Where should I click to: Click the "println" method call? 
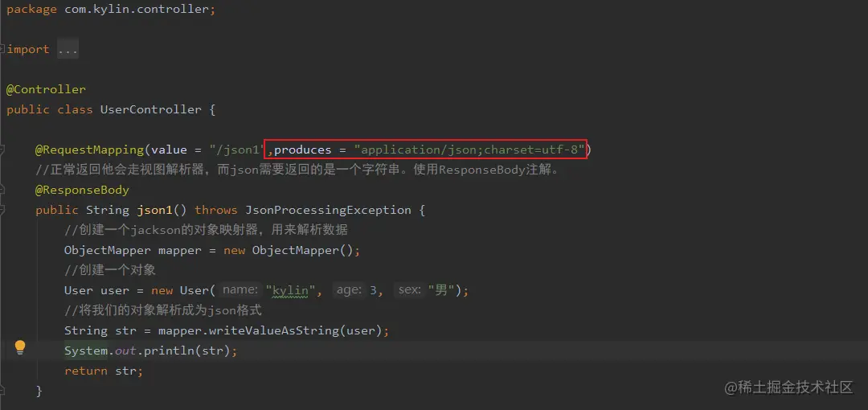(x=169, y=351)
